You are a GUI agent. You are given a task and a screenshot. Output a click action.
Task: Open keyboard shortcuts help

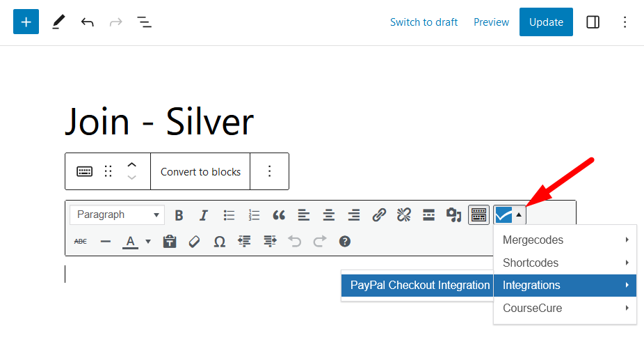pyautogui.click(x=344, y=242)
